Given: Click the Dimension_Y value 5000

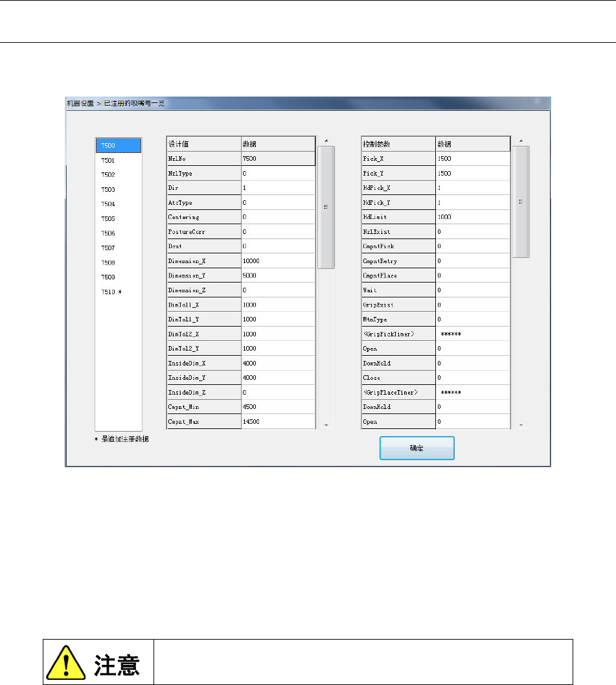Looking at the screenshot, I should [278, 275].
